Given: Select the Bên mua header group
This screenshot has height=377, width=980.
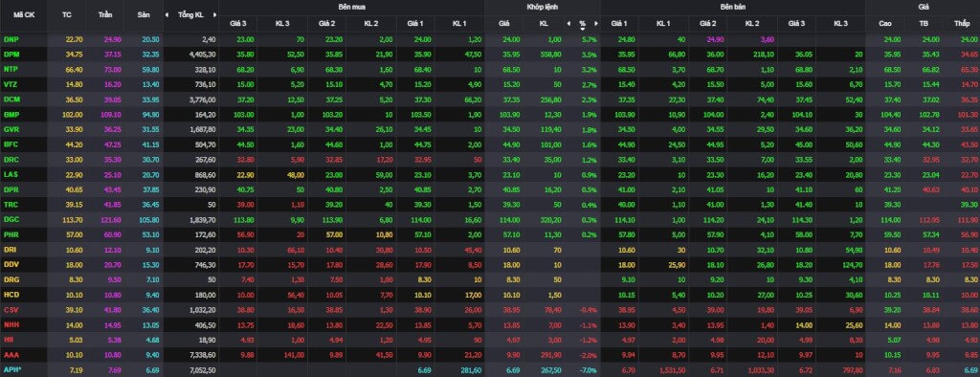Looking at the screenshot, I should [352, 7].
